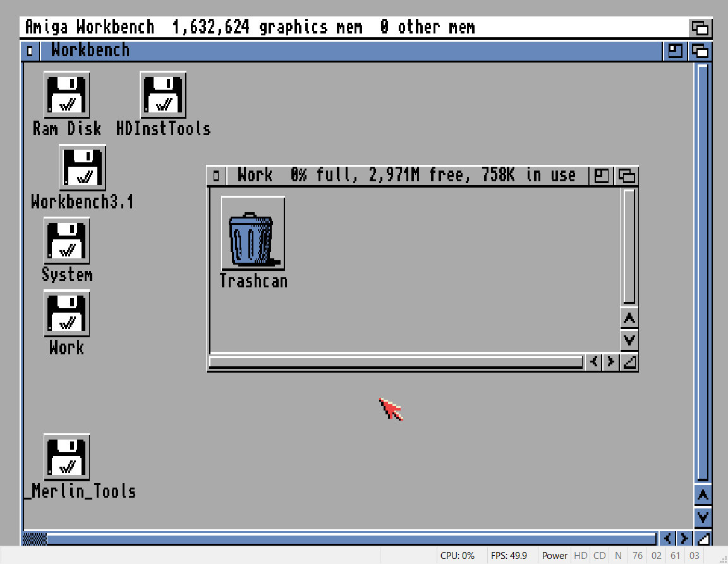Click the Work window scroll up arrow

pos(629,318)
